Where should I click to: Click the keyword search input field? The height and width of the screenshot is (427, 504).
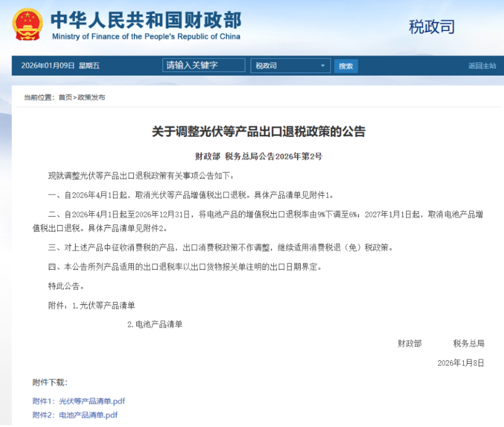pyautogui.click(x=203, y=64)
